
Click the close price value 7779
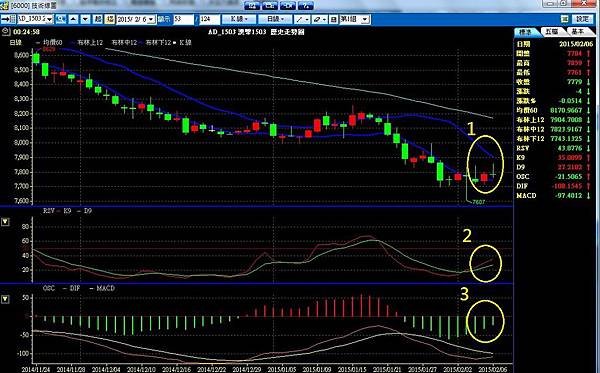574,82
